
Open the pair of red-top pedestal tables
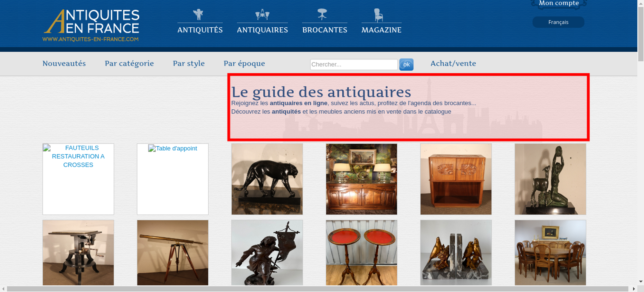point(361,252)
